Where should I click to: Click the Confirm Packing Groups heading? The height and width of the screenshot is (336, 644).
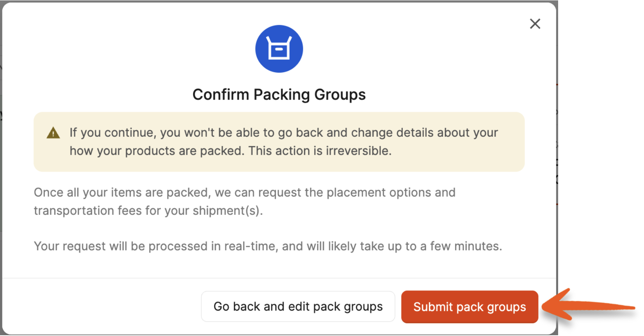[279, 95]
